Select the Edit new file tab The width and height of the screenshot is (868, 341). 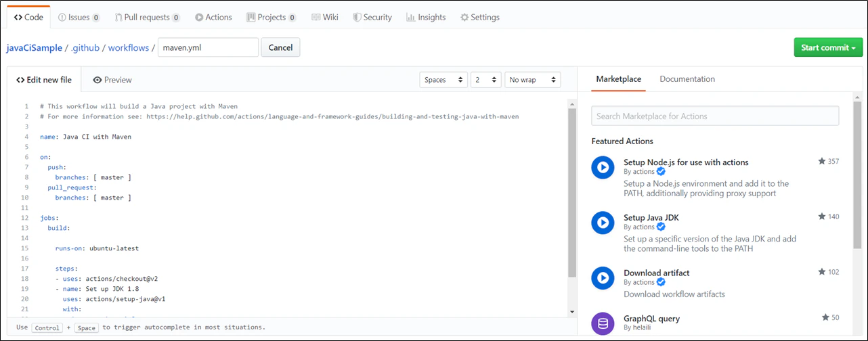click(x=44, y=80)
